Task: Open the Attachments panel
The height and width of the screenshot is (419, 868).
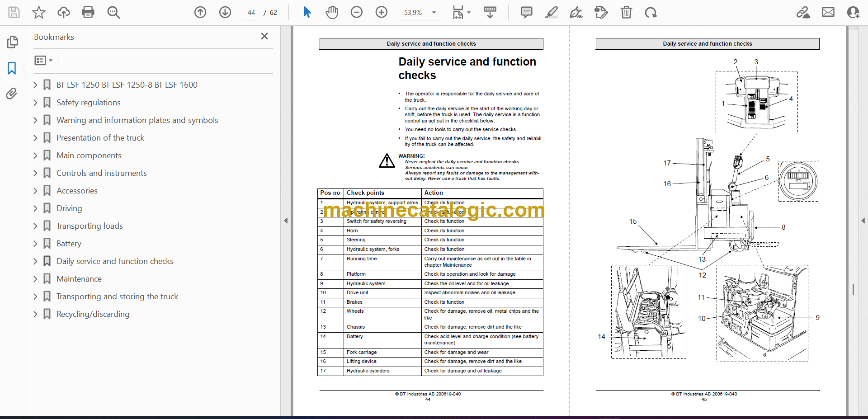Action: point(12,94)
